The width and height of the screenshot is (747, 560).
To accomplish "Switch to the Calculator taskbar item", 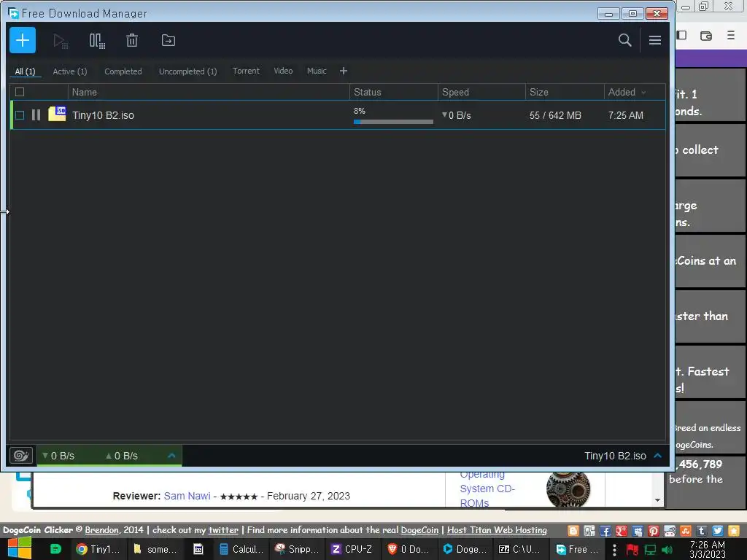I will coord(241,549).
